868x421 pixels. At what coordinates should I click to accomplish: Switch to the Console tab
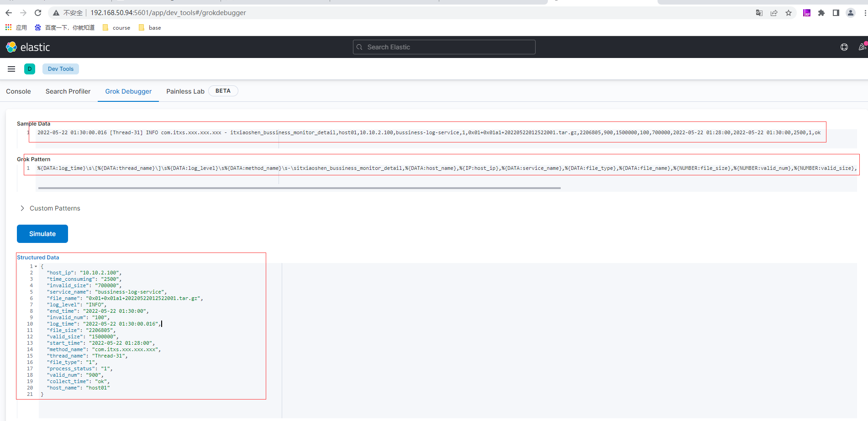[x=18, y=91]
